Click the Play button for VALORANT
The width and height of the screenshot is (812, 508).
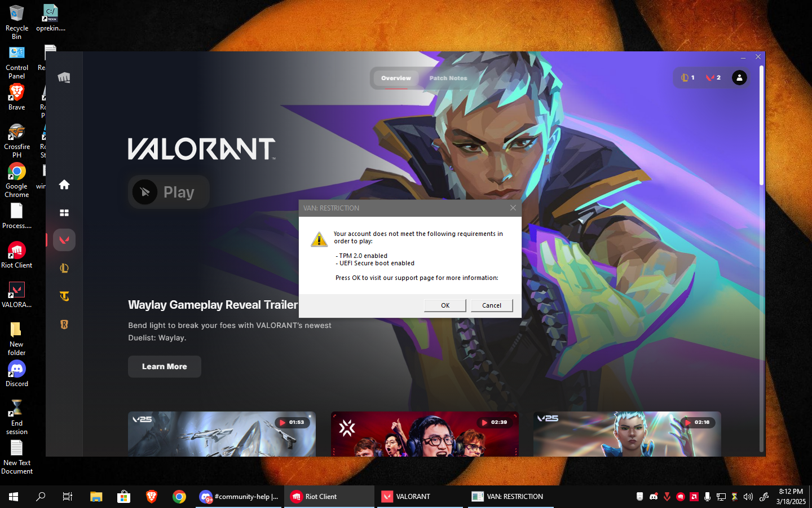point(169,192)
